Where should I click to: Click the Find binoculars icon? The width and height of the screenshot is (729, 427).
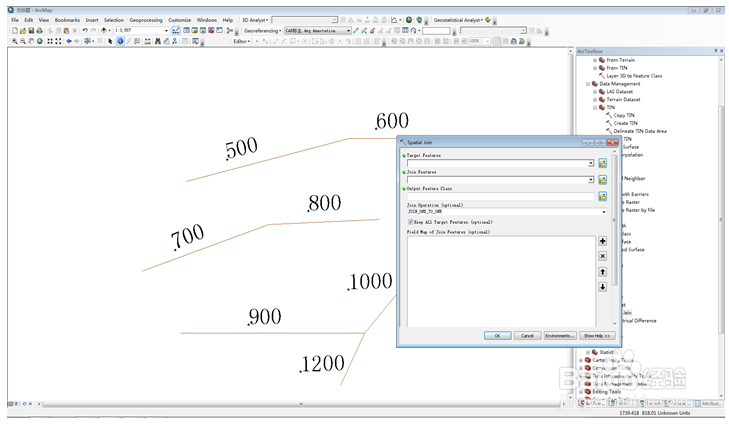(x=158, y=41)
